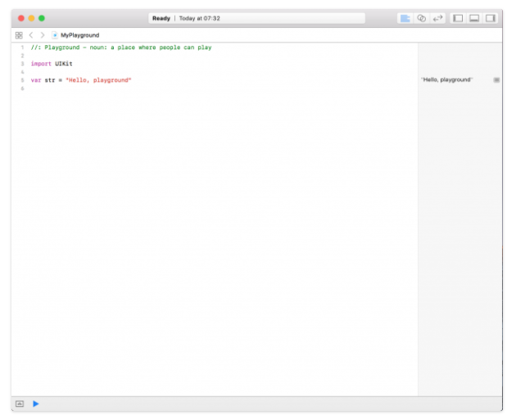Click the green zoom window button
The width and height of the screenshot is (507, 420).
point(42,18)
